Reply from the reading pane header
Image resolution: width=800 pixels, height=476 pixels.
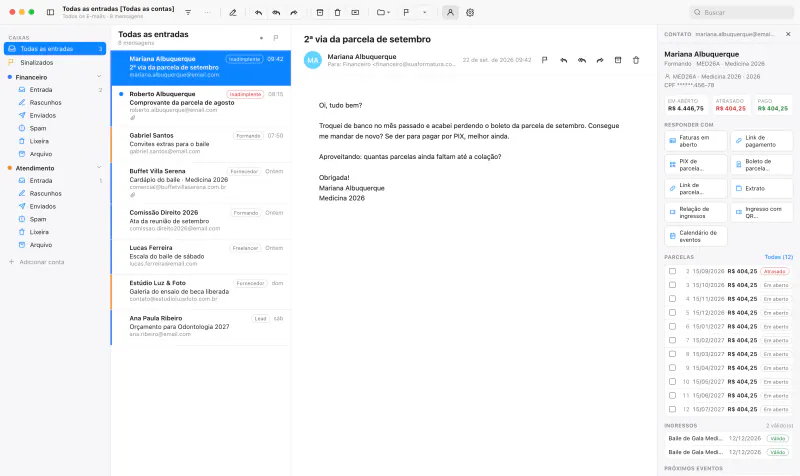tap(563, 60)
